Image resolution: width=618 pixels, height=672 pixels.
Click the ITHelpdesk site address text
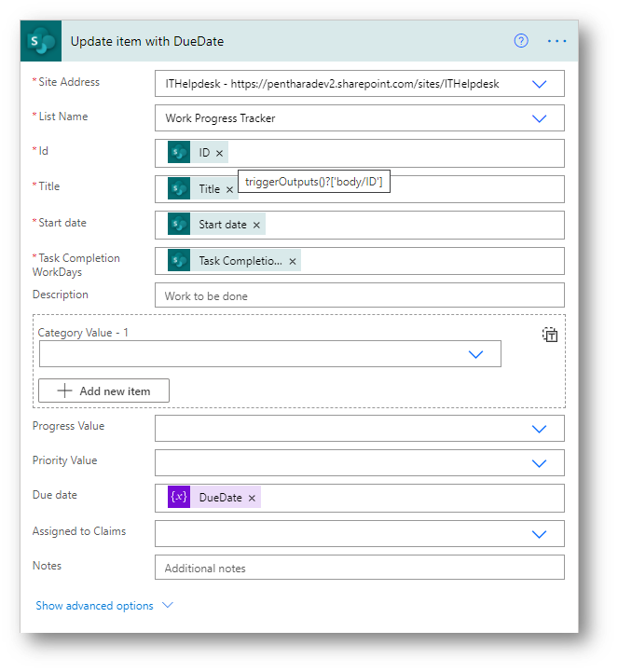332,84
